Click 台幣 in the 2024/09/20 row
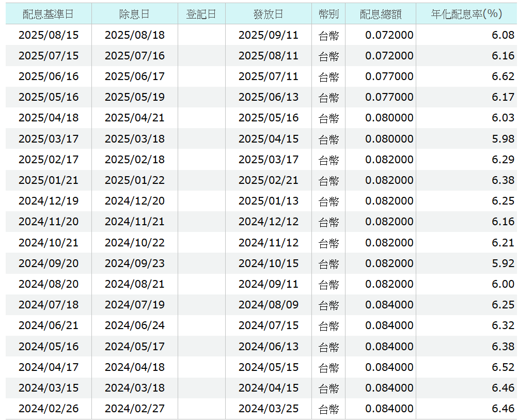The width and height of the screenshot is (518, 420). tap(328, 264)
